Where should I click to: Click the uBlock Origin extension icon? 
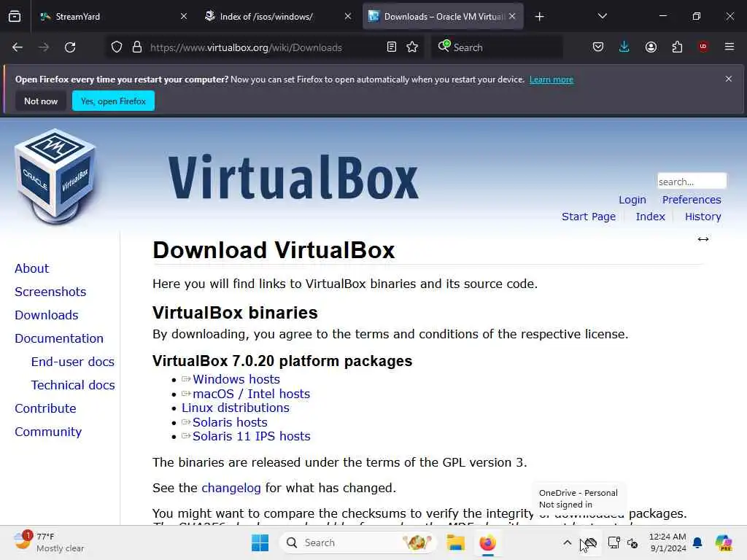[x=703, y=47]
